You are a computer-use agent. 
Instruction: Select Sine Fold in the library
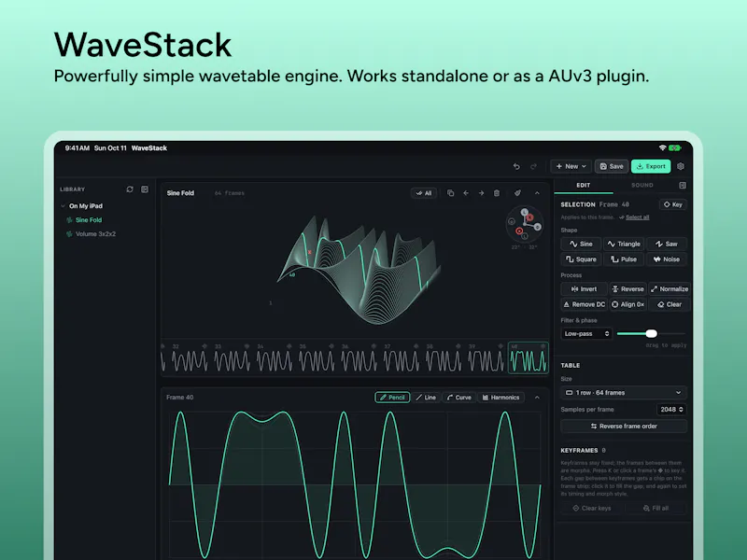pos(88,220)
